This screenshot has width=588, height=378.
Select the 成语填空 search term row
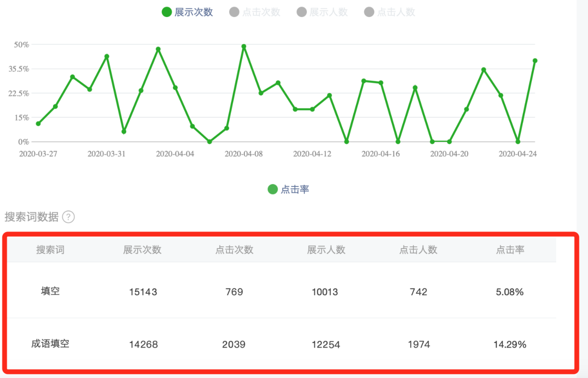(50, 344)
